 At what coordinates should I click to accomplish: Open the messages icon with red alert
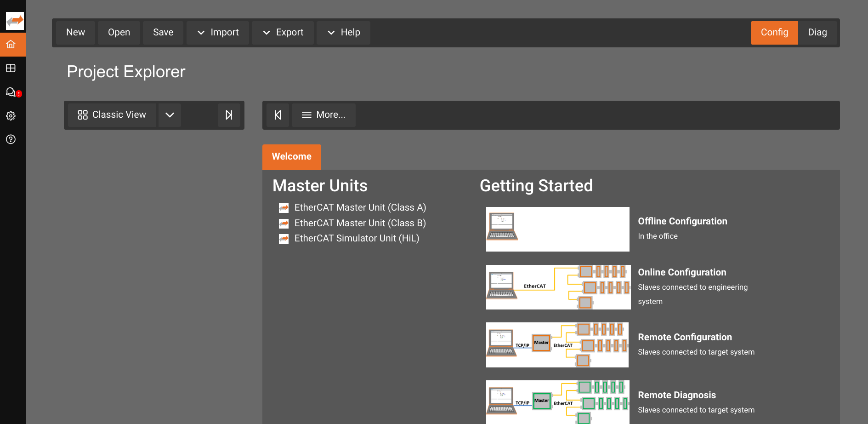pos(11,92)
